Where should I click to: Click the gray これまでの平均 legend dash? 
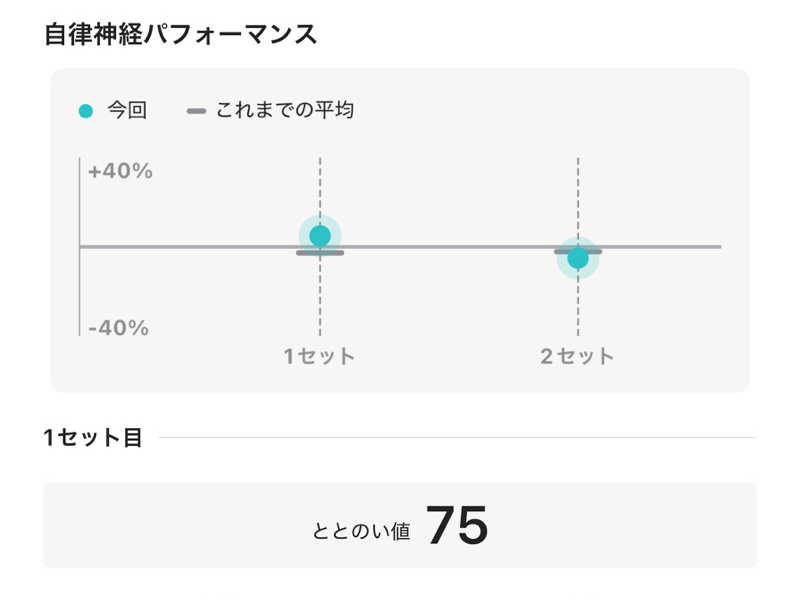196,111
